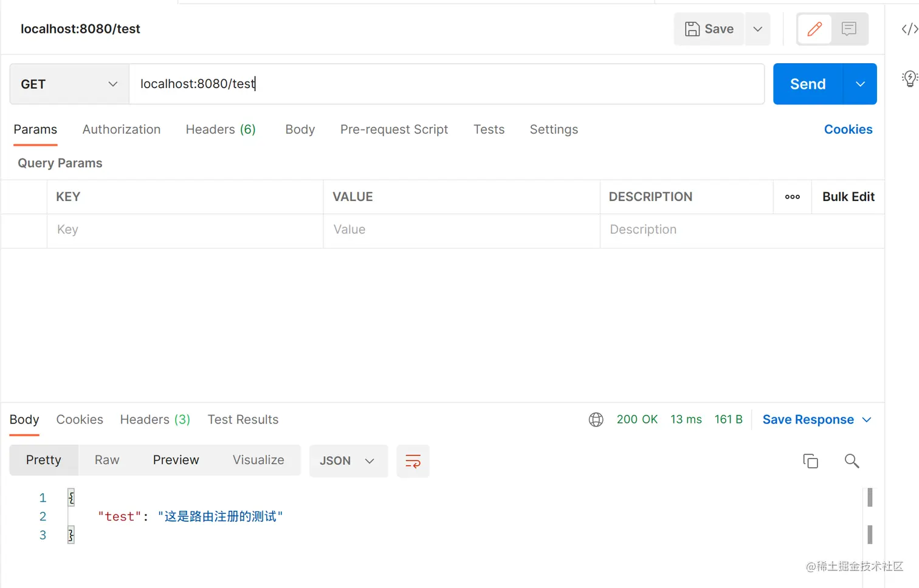Click the 13 ms response time
Image resolution: width=919 pixels, height=588 pixels.
click(x=686, y=420)
